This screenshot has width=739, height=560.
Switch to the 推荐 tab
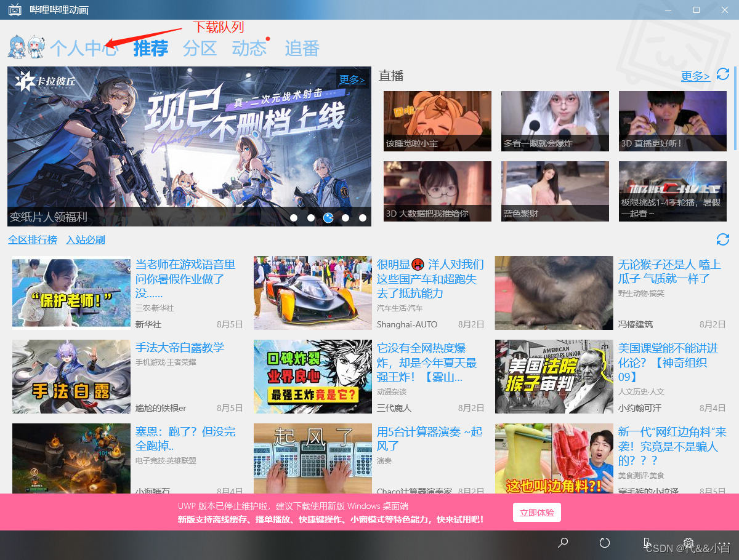coord(151,48)
